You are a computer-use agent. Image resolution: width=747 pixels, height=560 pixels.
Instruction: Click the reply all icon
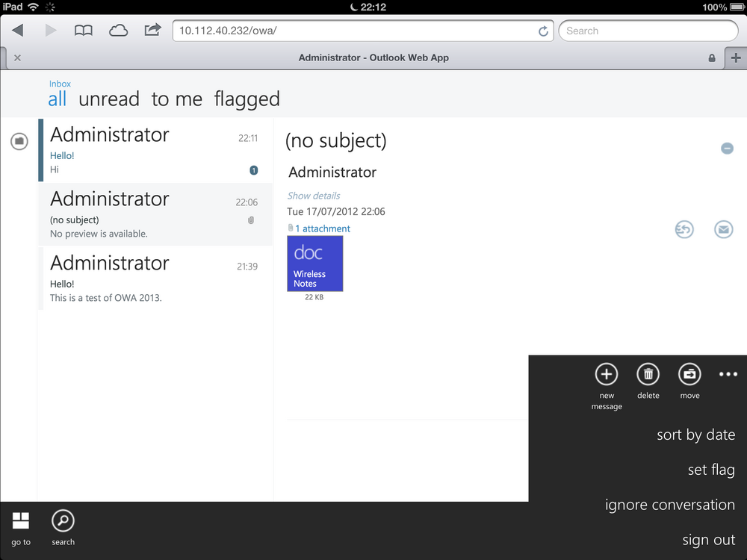tap(684, 229)
